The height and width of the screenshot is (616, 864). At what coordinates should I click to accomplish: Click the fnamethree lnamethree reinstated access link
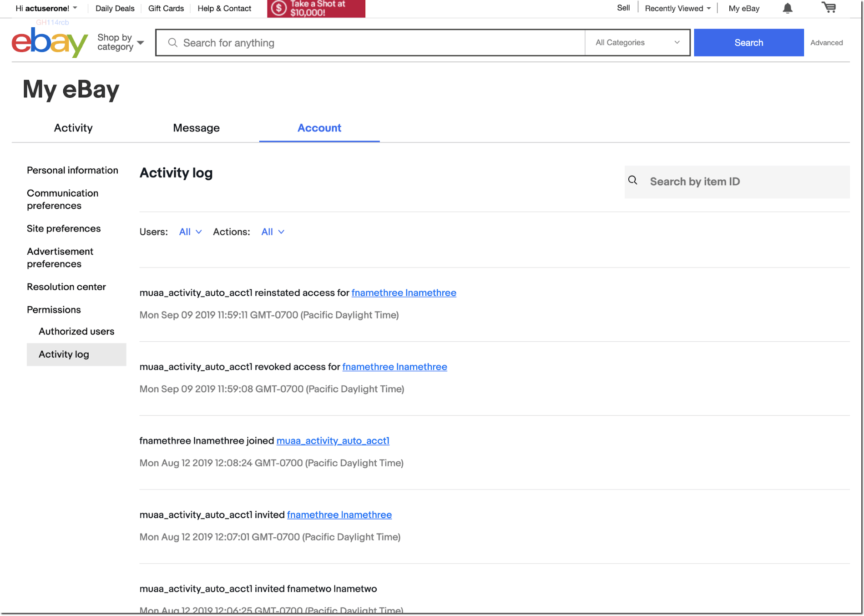(404, 293)
